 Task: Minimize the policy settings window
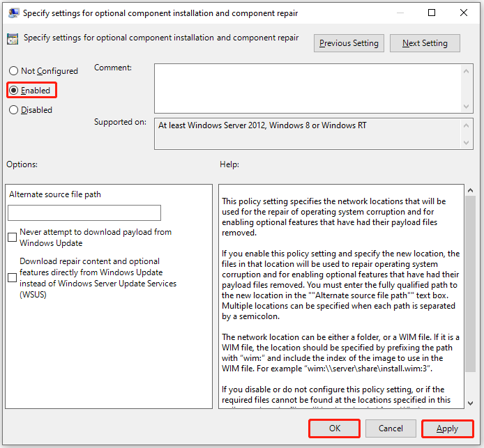point(400,13)
